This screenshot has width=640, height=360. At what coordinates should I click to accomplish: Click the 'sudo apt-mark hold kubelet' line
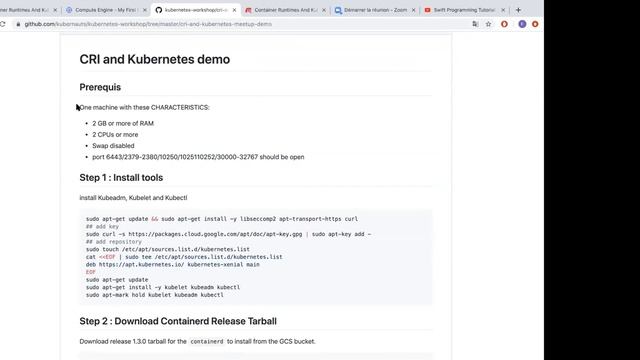pos(155,295)
